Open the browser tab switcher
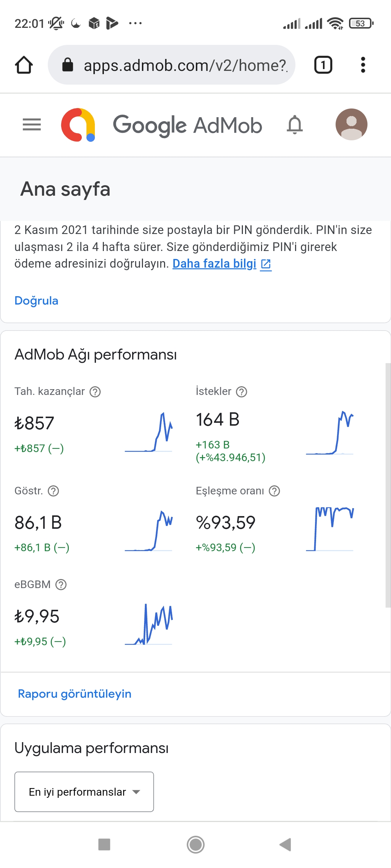The image size is (391, 868). pyautogui.click(x=323, y=65)
